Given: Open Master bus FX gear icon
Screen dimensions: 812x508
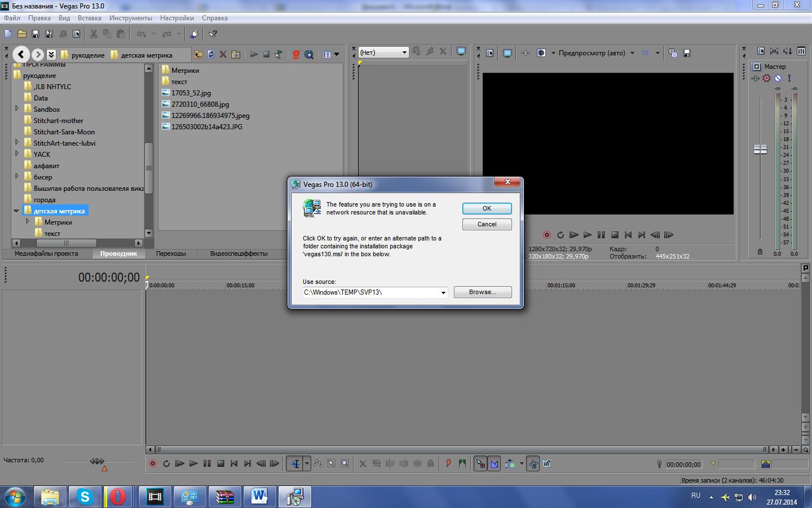Looking at the screenshot, I should point(767,78).
